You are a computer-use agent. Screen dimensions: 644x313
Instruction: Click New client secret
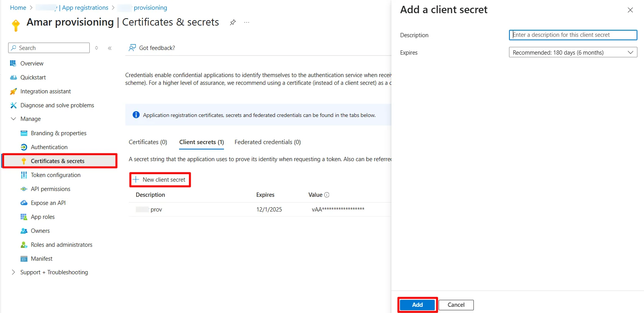[x=160, y=180]
